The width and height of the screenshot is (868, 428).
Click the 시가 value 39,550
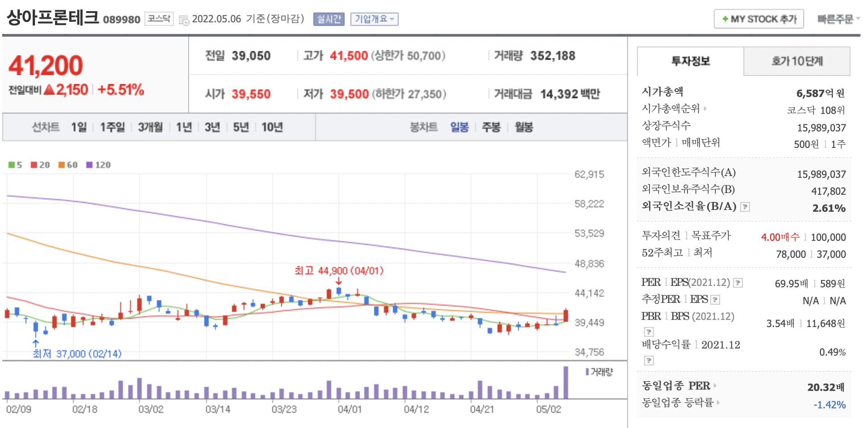(x=251, y=94)
